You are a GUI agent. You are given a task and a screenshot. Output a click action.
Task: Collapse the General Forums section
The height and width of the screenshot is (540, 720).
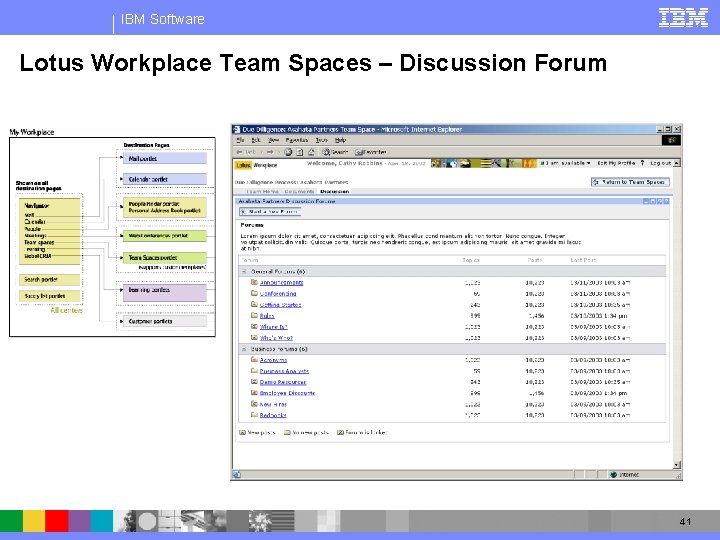244,271
